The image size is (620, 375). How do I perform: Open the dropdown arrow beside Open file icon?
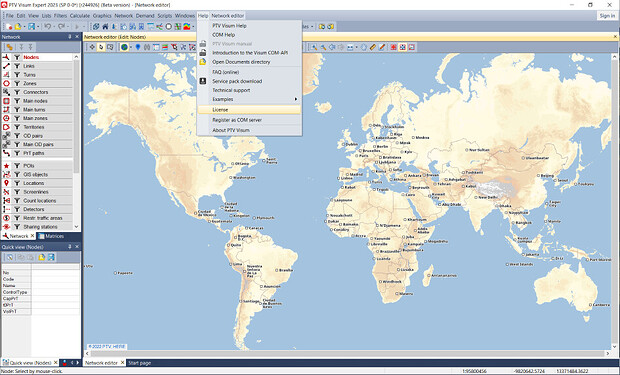[24, 27]
